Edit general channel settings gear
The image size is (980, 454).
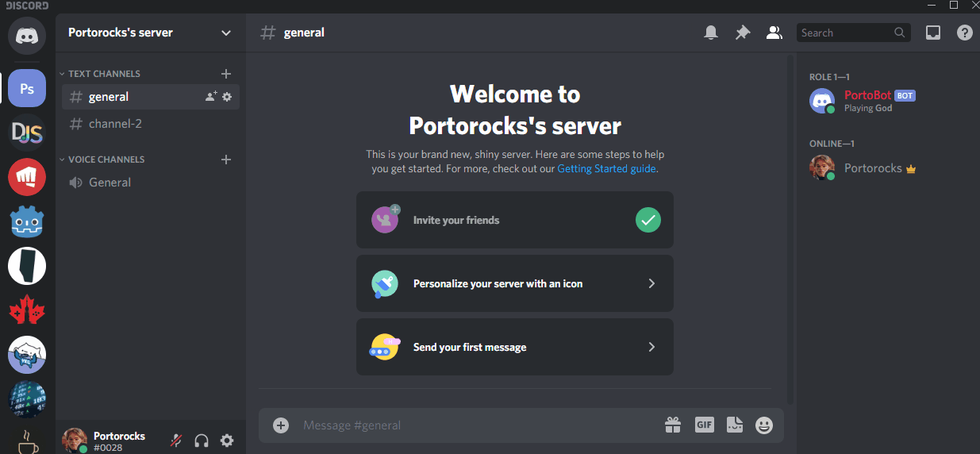[x=227, y=97]
